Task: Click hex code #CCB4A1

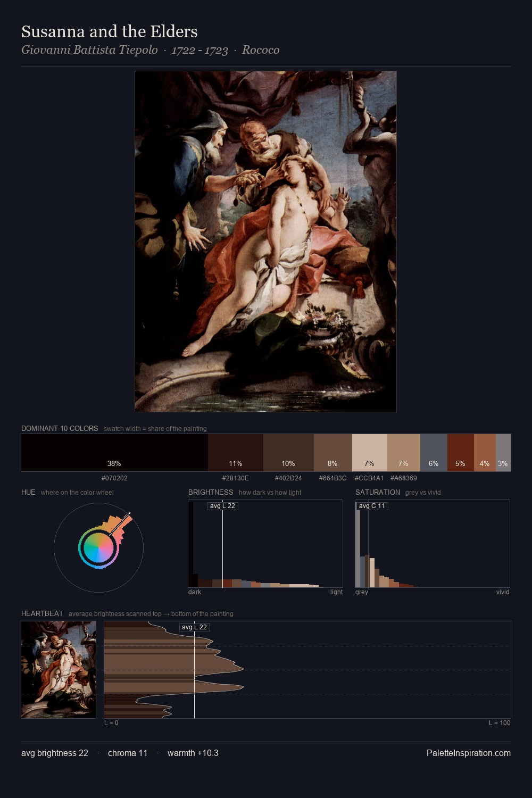Action: coord(369,478)
